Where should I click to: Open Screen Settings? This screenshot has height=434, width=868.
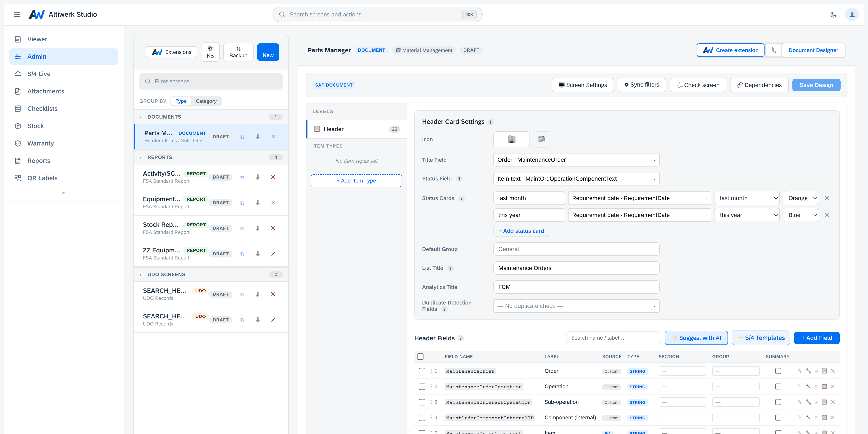click(583, 85)
